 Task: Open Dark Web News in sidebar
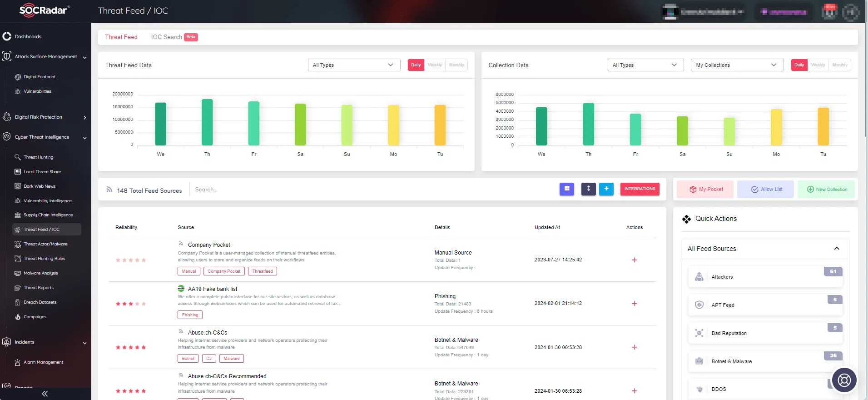(x=40, y=186)
